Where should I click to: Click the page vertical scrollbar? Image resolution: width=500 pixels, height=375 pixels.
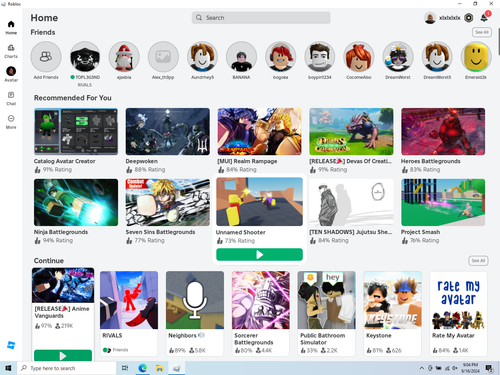(498, 42)
